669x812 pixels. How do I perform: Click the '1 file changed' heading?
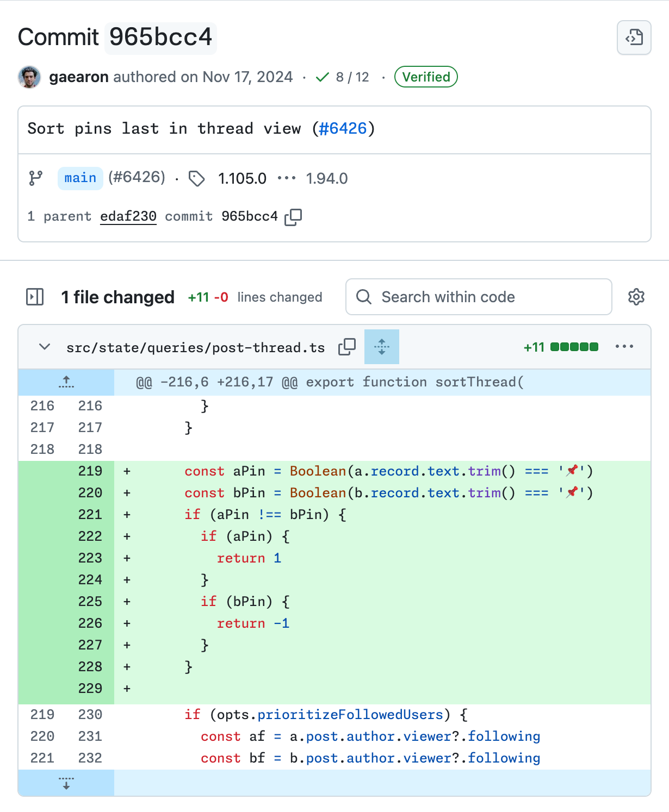118,297
